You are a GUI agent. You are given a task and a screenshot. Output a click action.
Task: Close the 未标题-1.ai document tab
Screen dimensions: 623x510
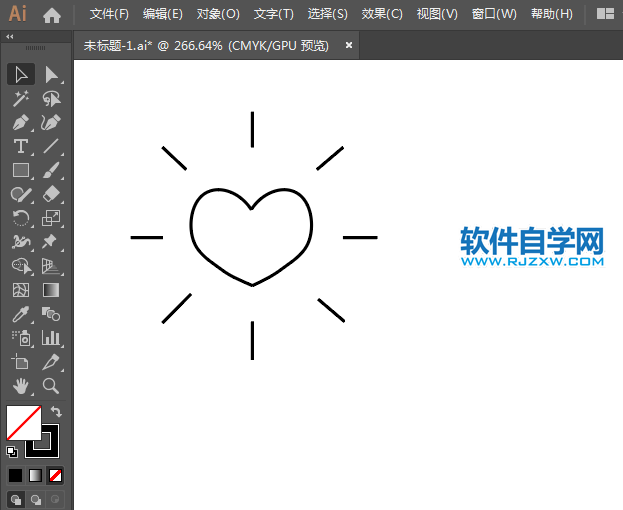(349, 45)
